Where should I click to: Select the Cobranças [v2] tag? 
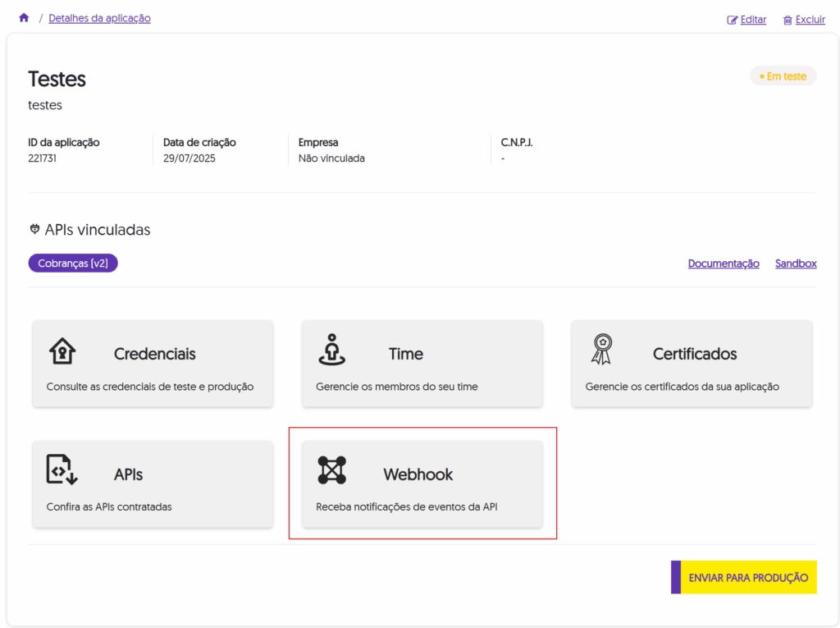click(x=73, y=264)
